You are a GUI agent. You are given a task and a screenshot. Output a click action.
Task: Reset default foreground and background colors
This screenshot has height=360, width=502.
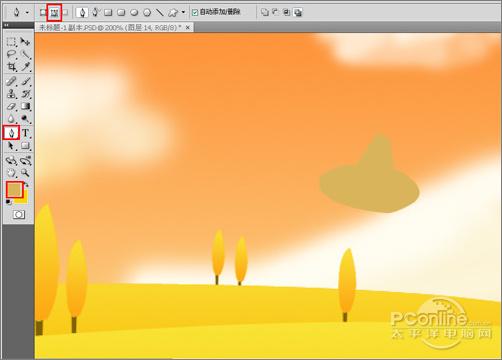(8, 202)
